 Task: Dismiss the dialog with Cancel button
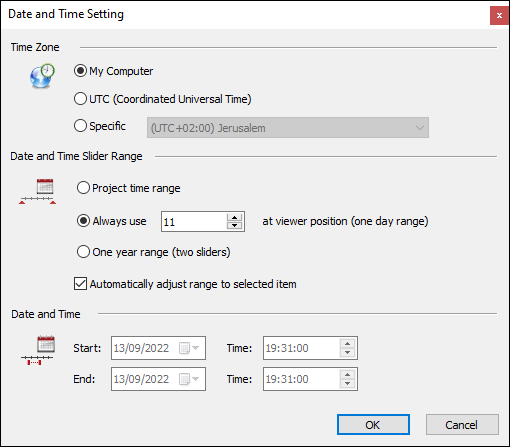tap(462, 425)
